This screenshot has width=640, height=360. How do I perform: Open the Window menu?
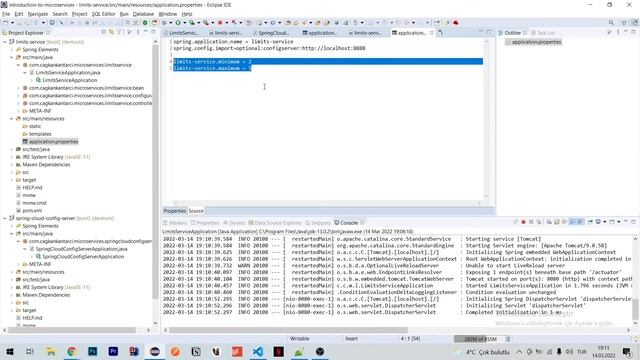tap(167, 14)
